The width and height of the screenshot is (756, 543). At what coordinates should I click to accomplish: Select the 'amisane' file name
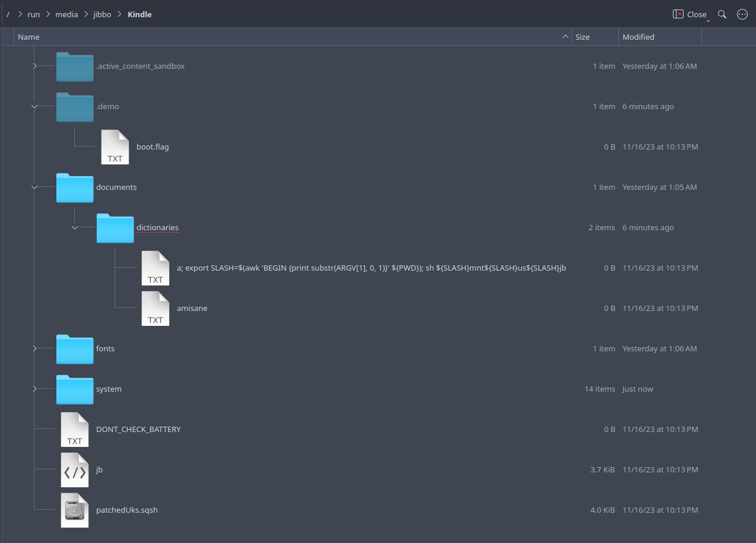click(x=192, y=308)
